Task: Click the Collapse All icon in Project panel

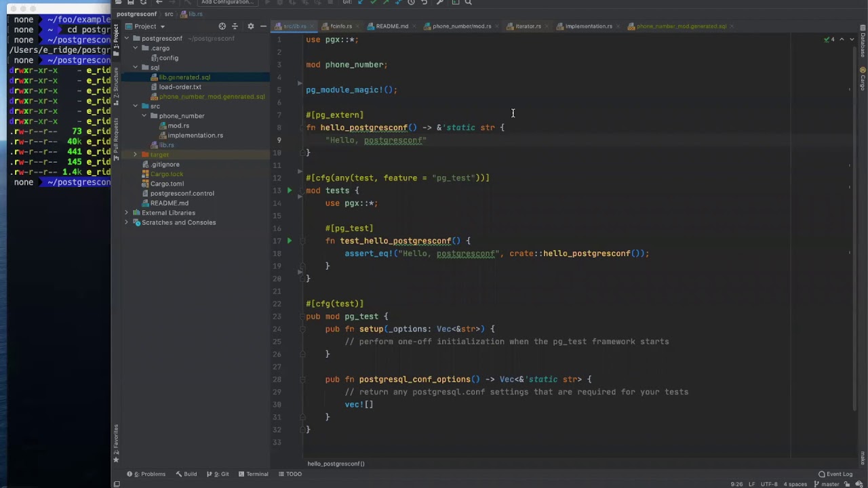Action: pyautogui.click(x=235, y=26)
